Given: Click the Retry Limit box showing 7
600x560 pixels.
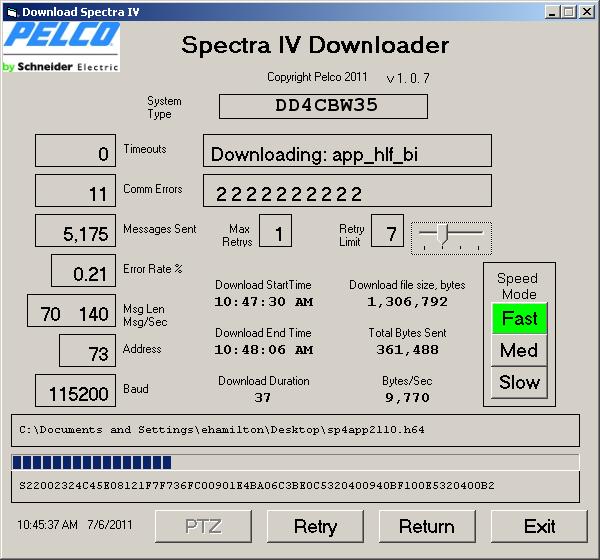Looking at the screenshot, I should (x=387, y=230).
